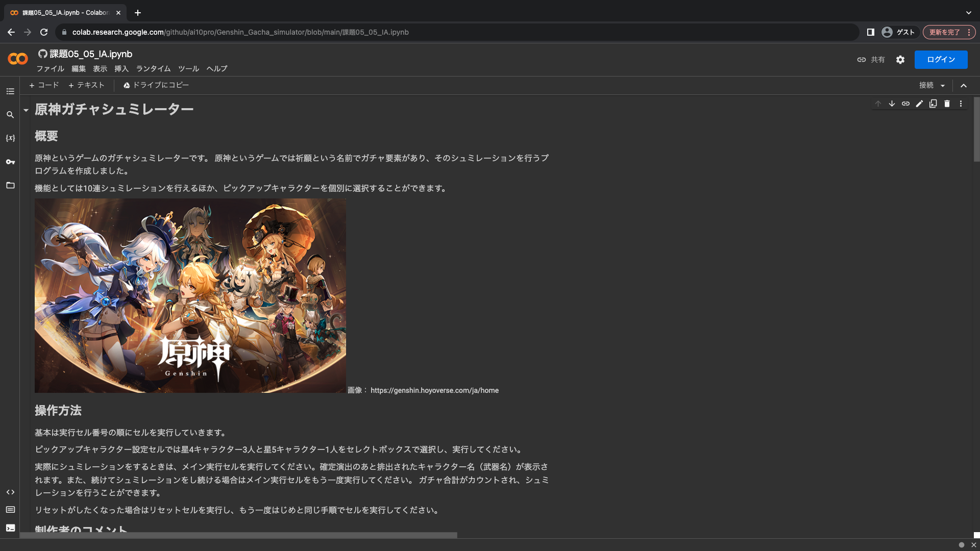Move cell down with arrow icon

[x=892, y=104]
